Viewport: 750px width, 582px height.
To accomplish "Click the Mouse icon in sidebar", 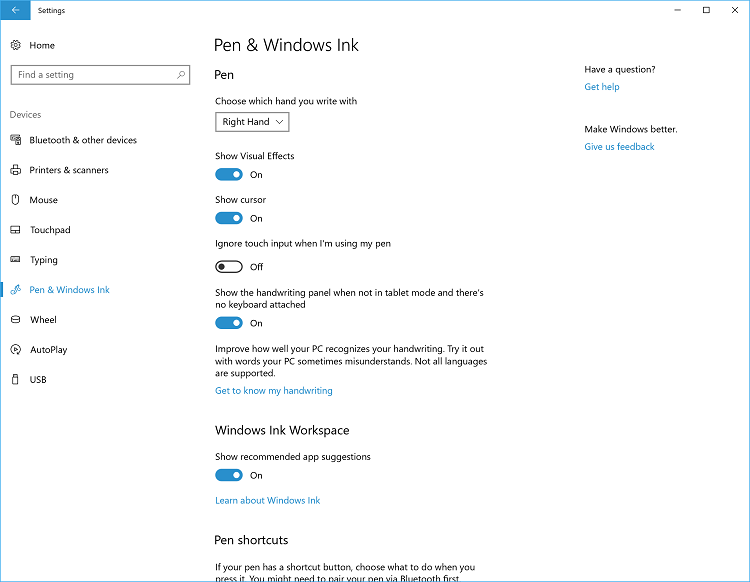I will (15, 200).
